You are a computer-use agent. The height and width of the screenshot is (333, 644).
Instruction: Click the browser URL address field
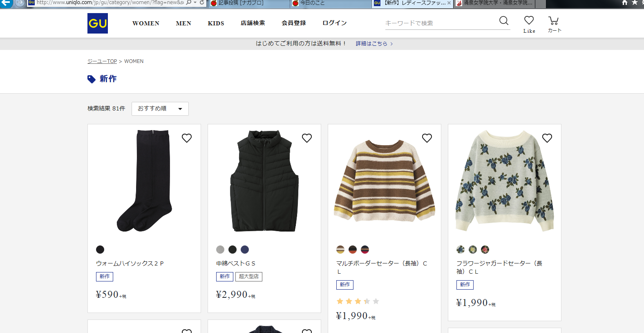click(x=110, y=2)
